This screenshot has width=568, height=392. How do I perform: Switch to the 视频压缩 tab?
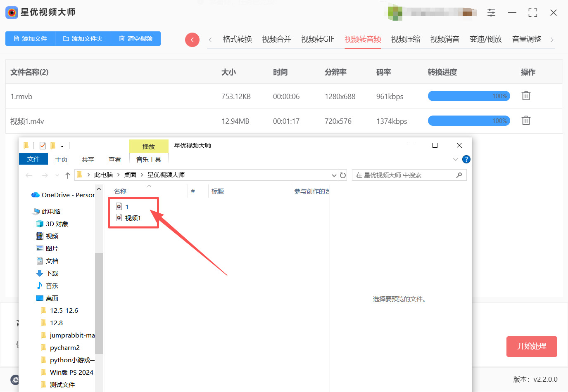coord(405,39)
